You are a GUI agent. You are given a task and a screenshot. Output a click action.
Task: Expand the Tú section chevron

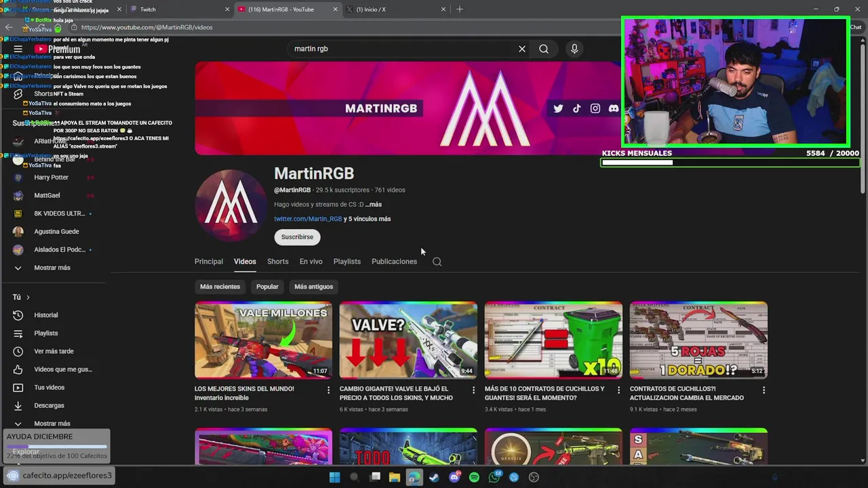28,298
